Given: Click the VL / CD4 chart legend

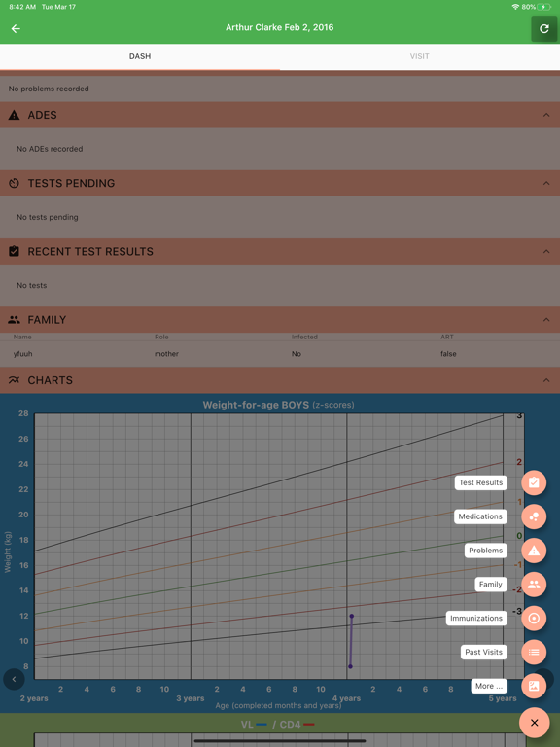Looking at the screenshot, I should [278, 725].
